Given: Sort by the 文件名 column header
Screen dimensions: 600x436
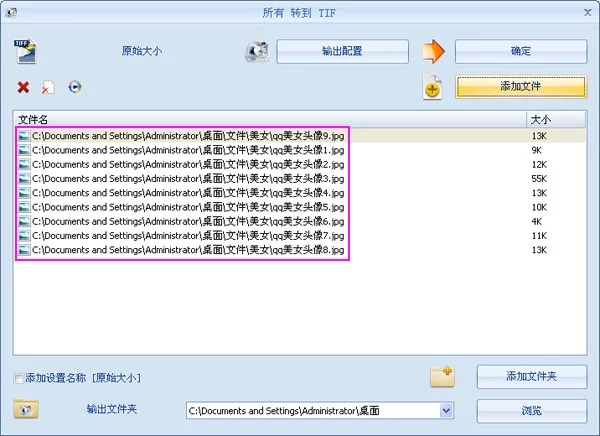Looking at the screenshot, I should (x=270, y=120).
